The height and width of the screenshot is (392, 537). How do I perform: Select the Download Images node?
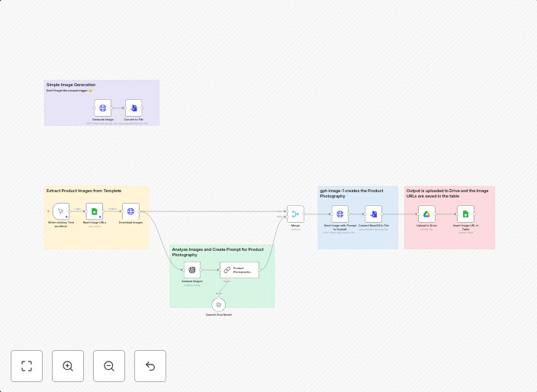130,211
